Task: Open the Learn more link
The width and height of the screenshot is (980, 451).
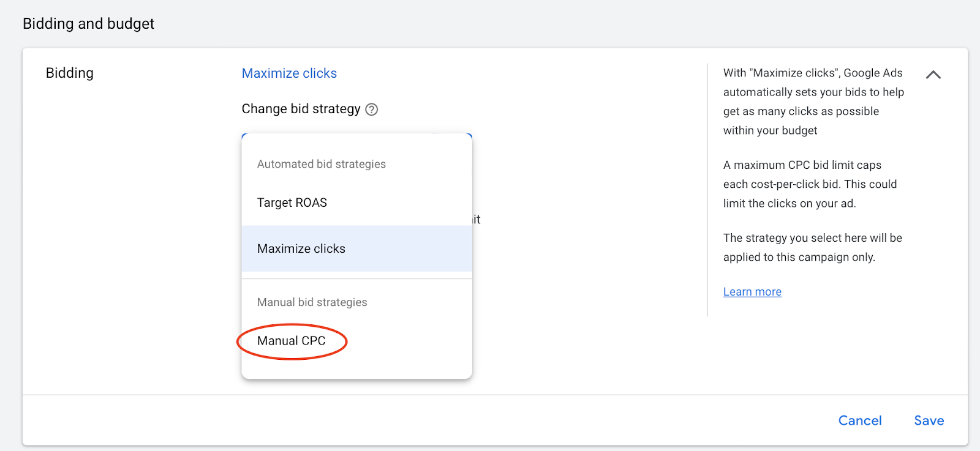Action: pos(752,292)
